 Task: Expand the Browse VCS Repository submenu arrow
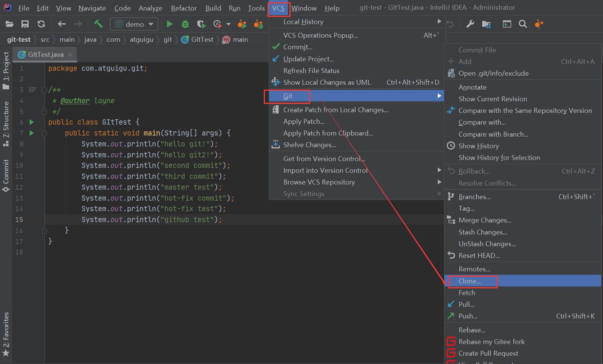(439, 182)
